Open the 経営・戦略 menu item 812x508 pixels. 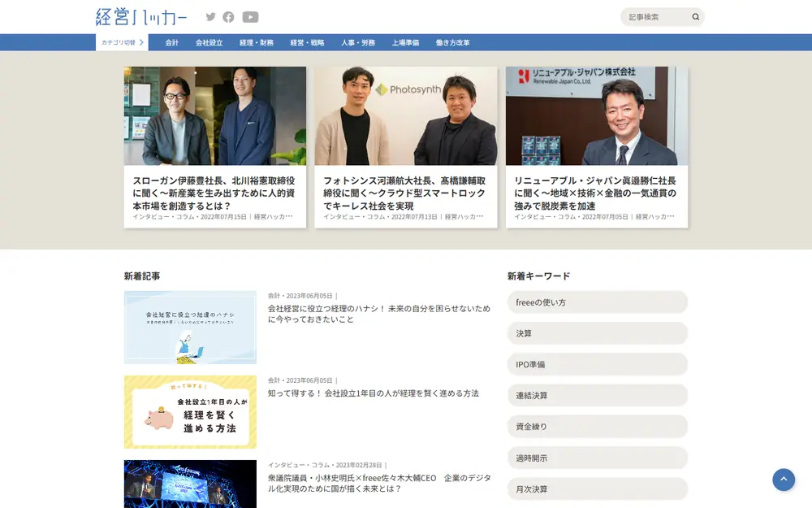pyautogui.click(x=307, y=42)
